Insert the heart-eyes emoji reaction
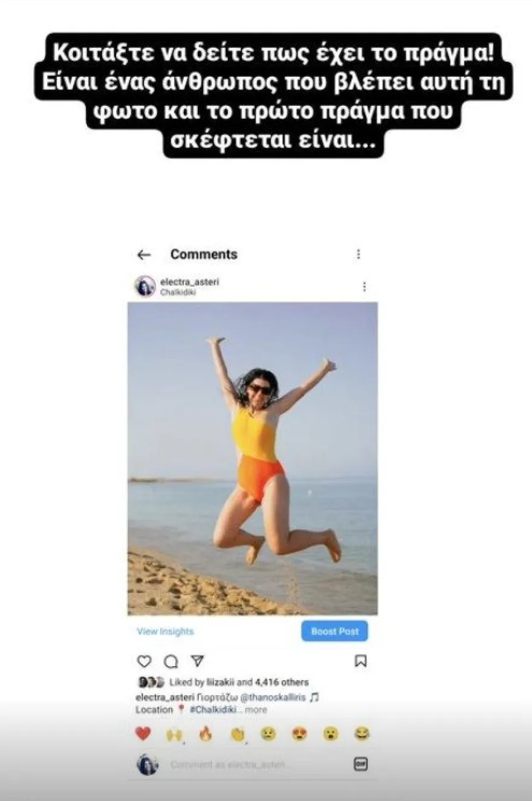Viewport: 532px width, 801px height. (299, 734)
